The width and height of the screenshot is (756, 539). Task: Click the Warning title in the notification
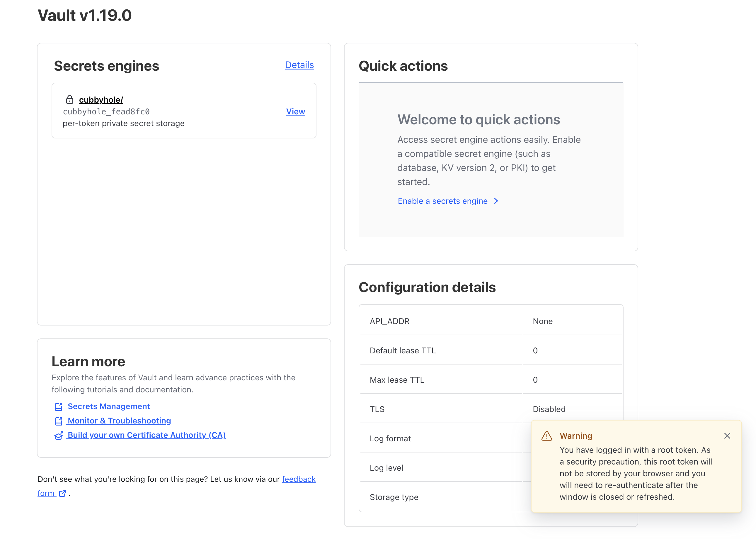click(x=576, y=436)
